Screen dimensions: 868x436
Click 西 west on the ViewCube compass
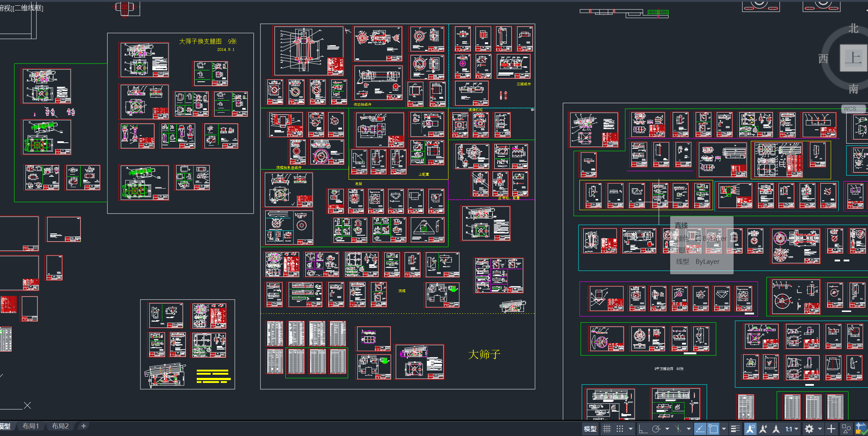tap(823, 58)
